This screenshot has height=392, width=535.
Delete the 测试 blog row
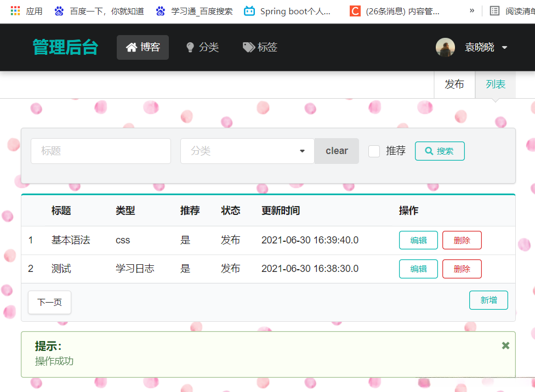[462, 269]
